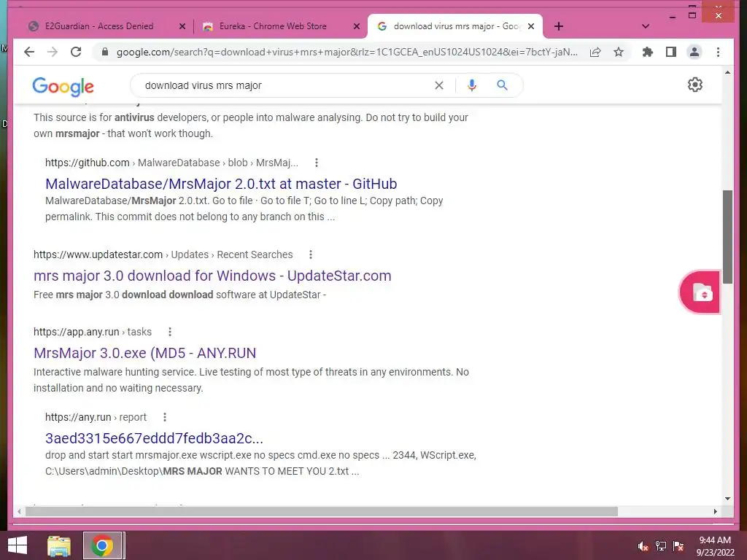Click Chrome icon in the taskbar
This screenshot has height=560, width=747.
(102, 545)
